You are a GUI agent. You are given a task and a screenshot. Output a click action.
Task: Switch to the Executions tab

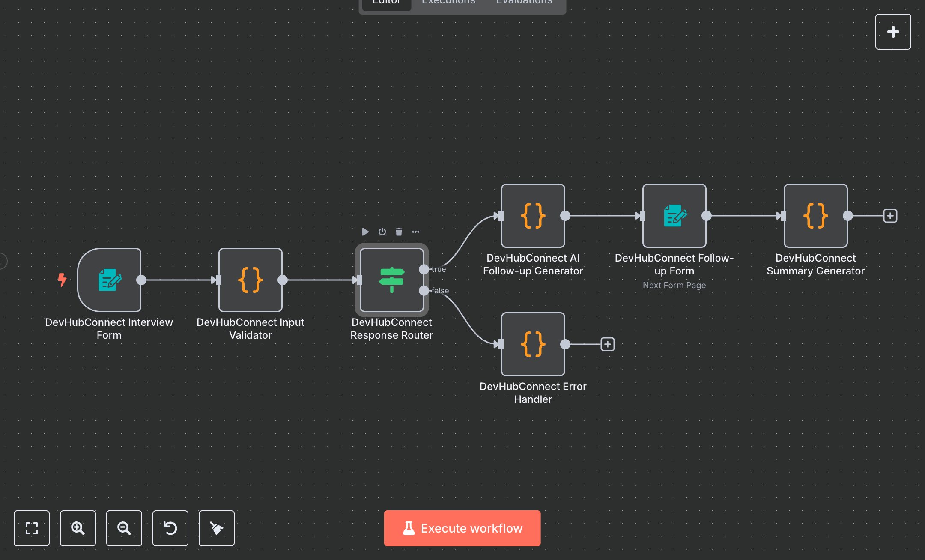point(448,3)
